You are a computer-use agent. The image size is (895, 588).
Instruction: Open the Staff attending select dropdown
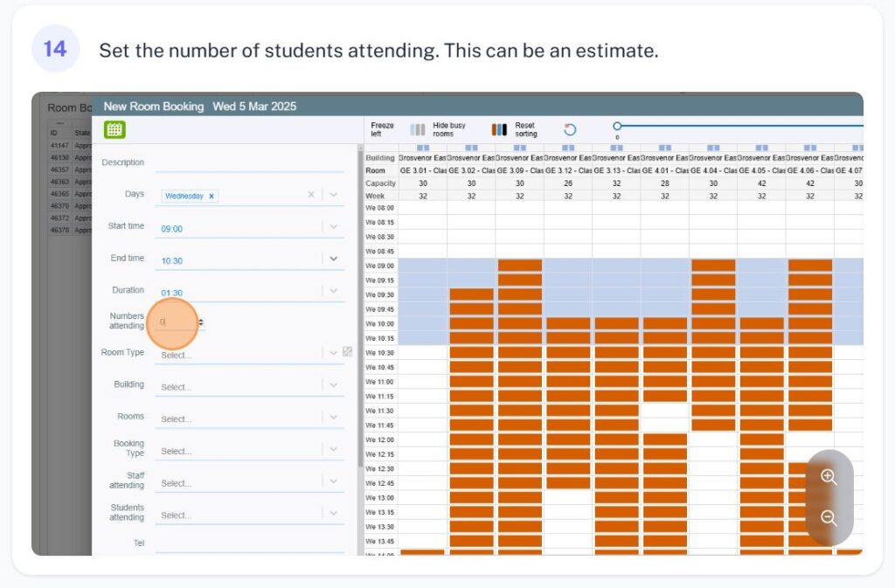coord(333,481)
